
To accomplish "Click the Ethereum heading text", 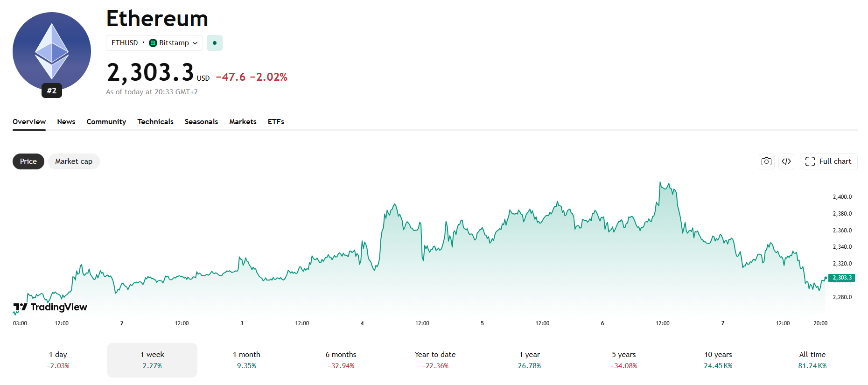I will (157, 19).
